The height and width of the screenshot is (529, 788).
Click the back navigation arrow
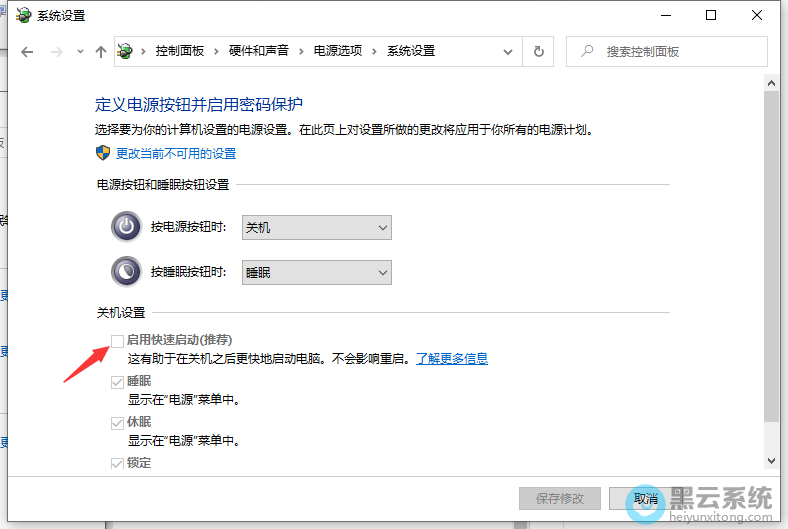pos(27,52)
